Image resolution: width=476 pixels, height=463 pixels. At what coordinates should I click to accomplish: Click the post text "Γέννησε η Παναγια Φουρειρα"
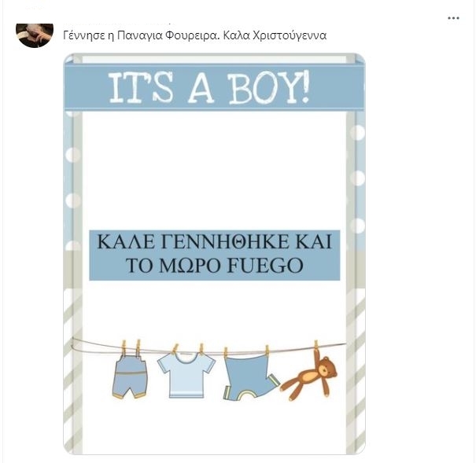pyautogui.click(x=140, y=35)
